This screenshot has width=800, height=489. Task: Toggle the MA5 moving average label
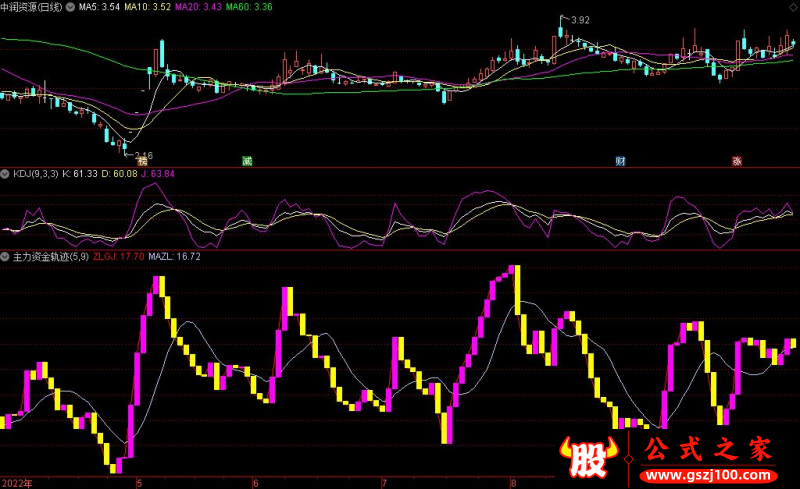(99, 7)
